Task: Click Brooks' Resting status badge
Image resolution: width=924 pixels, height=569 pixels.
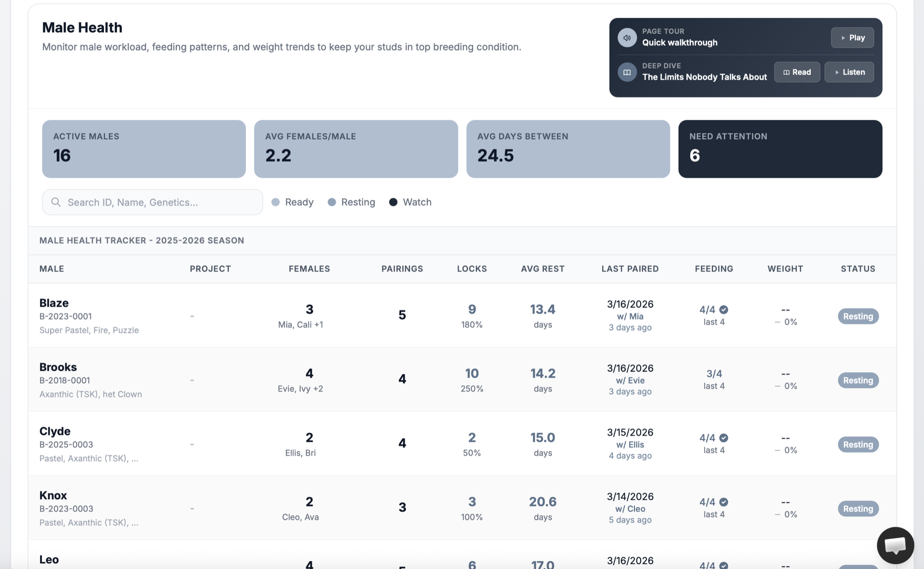Action: (x=857, y=381)
